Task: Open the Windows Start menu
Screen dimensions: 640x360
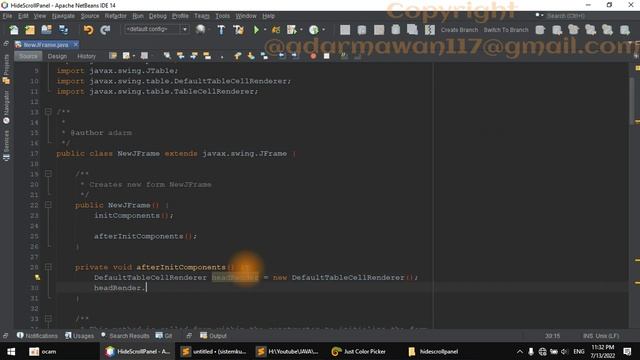Action: click(11, 351)
